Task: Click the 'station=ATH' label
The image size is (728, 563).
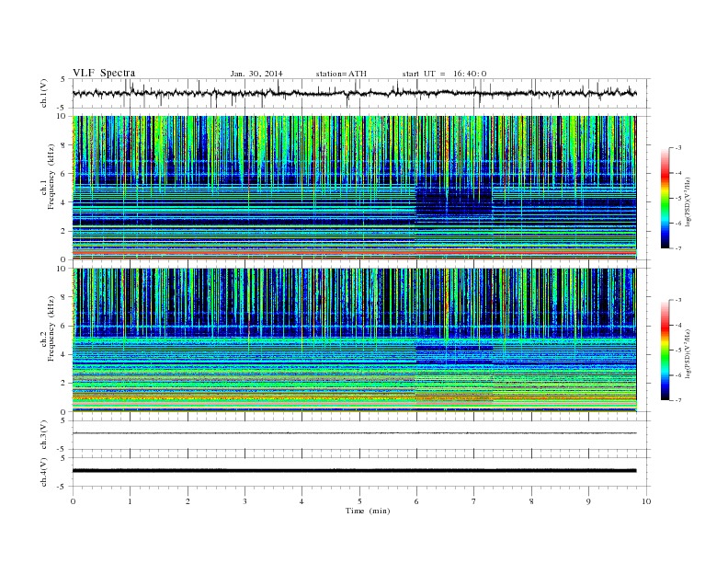Action: point(341,74)
